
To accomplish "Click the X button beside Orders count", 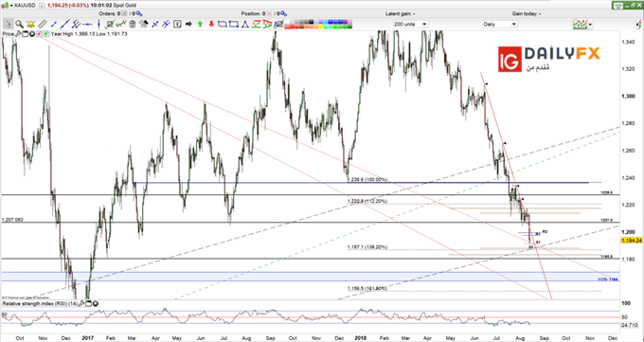I will click(x=124, y=14).
